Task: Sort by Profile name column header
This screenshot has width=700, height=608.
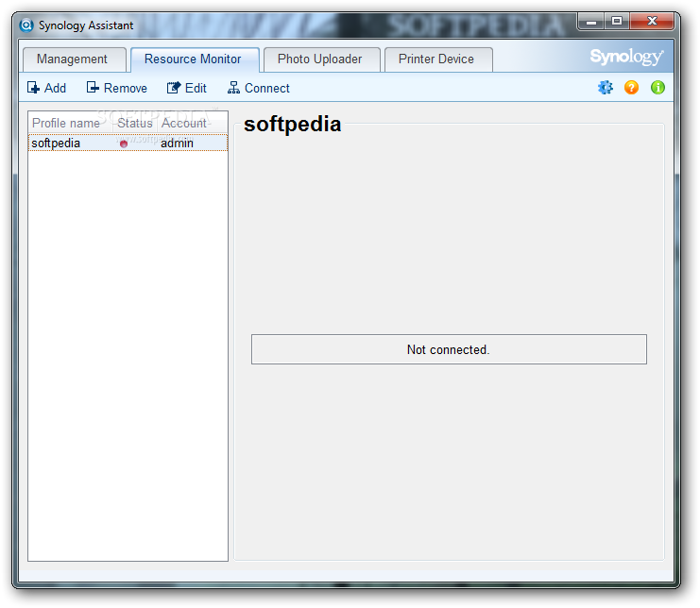Action: pos(70,123)
